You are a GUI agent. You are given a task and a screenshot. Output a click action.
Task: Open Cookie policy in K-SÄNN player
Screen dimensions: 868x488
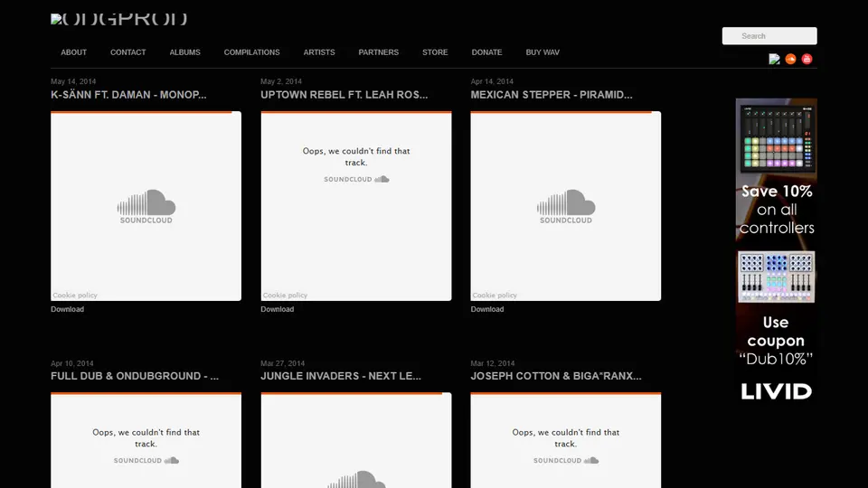[x=75, y=296]
